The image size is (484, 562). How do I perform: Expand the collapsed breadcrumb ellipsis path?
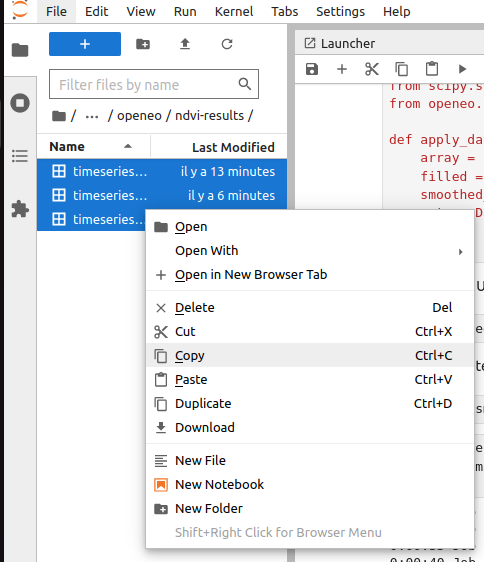(92, 116)
